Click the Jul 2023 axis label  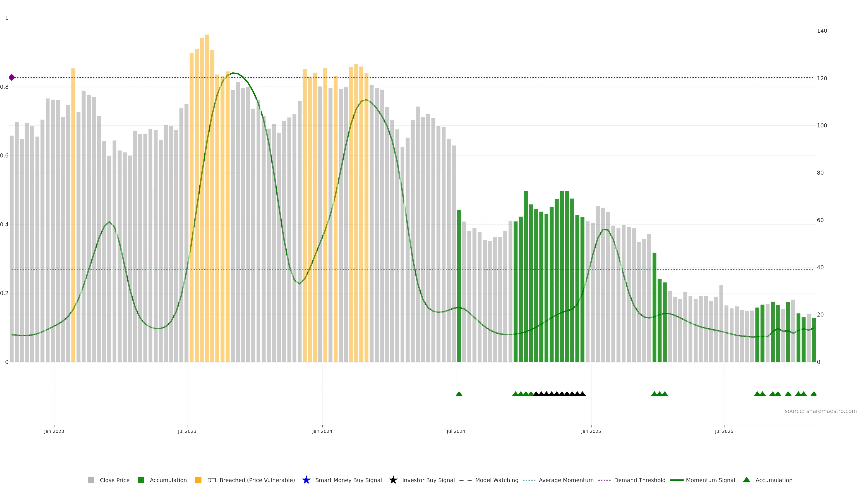tap(187, 431)
